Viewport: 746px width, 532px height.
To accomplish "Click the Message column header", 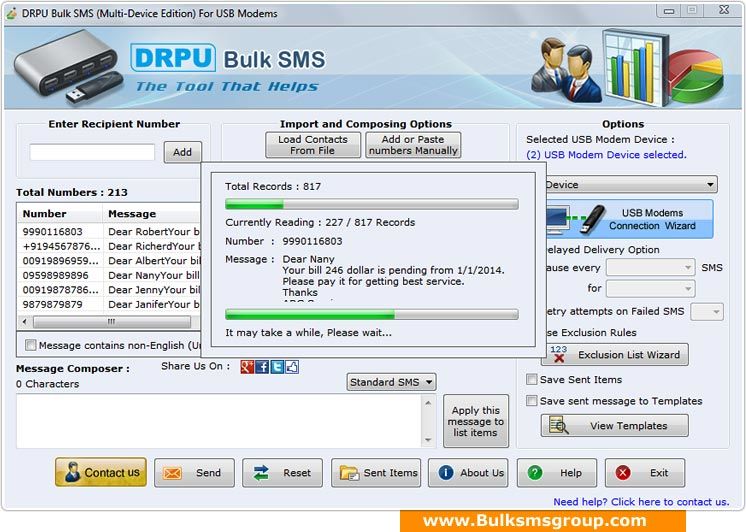I will pos(151,214).
